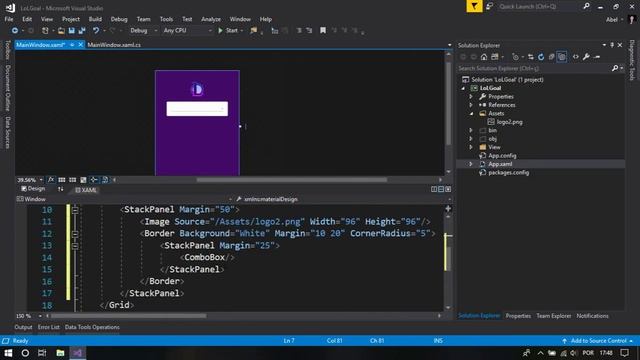Screen dimensions: 640x360
Task: Collapse the Assets folder
Action: click(471, 113)
